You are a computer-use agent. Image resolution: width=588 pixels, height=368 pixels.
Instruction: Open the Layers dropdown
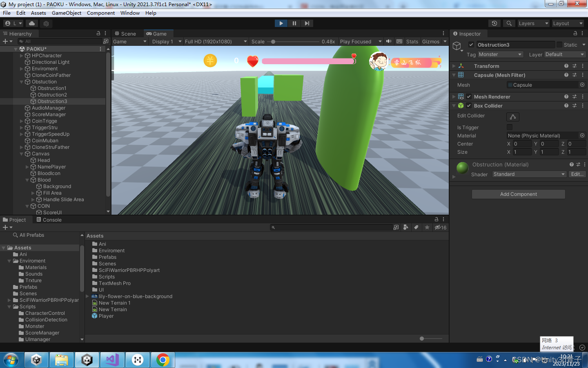click(533, 23)
